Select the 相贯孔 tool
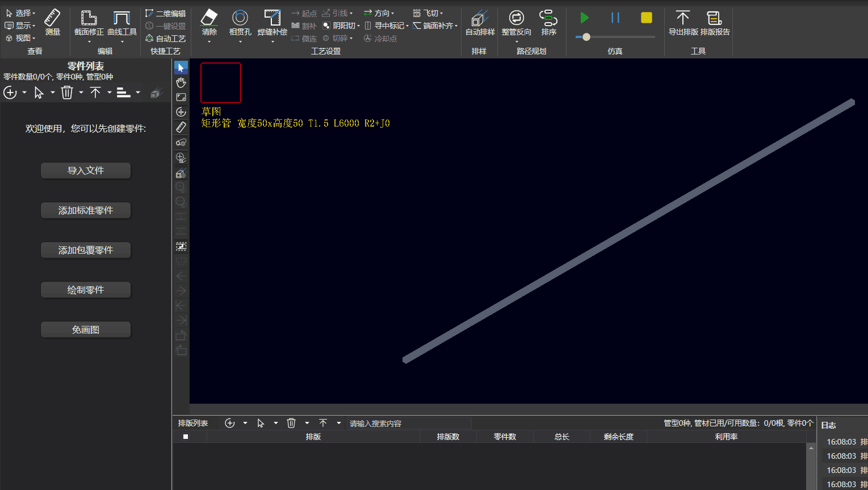This screenshot has height=490, width=868. click(240, 23)
